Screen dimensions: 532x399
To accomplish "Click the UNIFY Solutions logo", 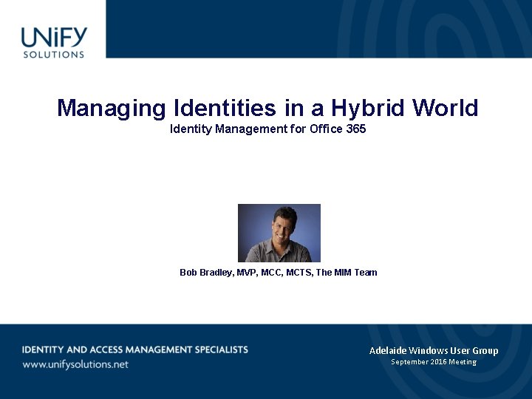I will tap(54, 42).
